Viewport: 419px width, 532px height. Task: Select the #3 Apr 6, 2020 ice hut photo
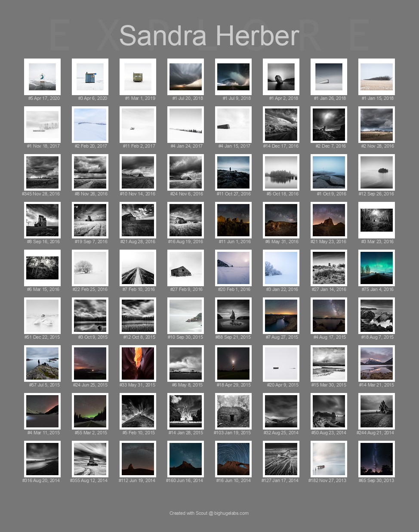click(x=90, y=77)
